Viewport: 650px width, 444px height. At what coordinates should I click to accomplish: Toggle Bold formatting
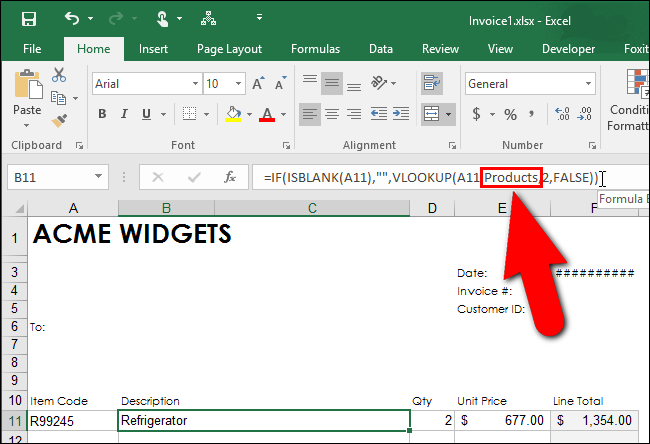click(101, 114)
